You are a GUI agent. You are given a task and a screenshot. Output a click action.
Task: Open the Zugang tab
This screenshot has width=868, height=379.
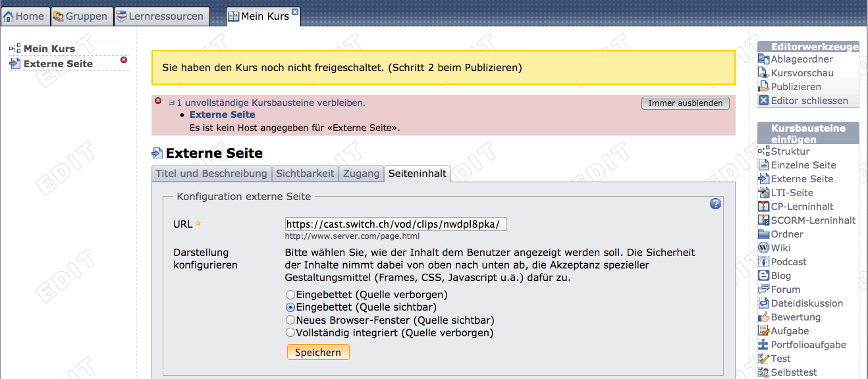pyautogui.click(x=362, y=174)
